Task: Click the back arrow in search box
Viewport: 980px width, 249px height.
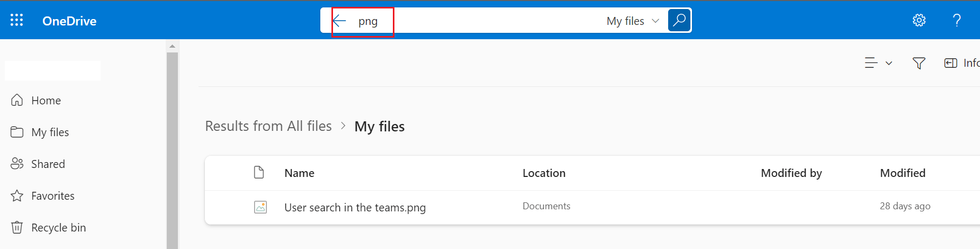Action: coord(339,21)
